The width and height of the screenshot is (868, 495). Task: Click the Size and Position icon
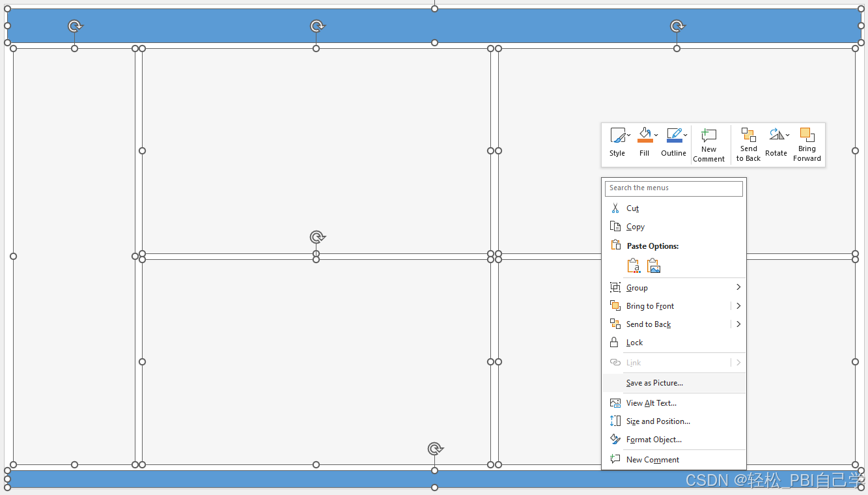coord(615,421)
